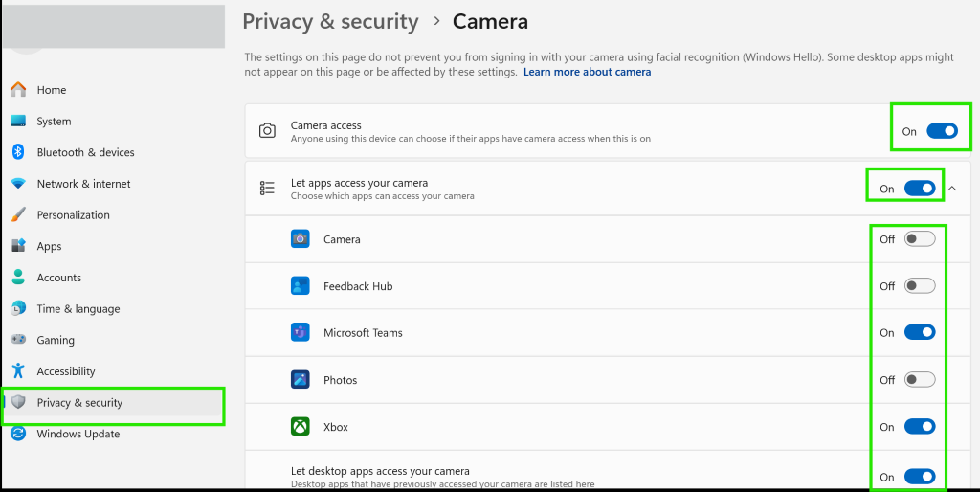This screenshot has width=980, height=492.
Task: Collapse the Let apps access your camera section
Action: [x=952, y=189]
